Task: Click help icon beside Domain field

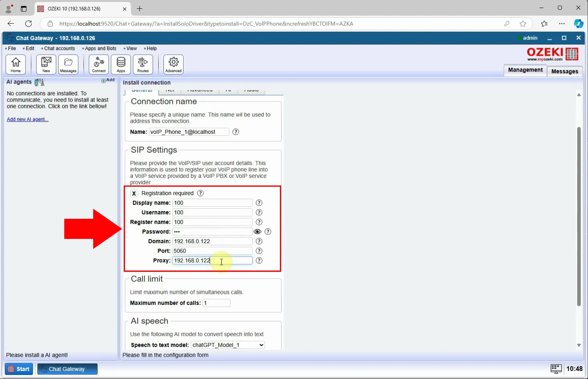Action: (x=259, y=241)
